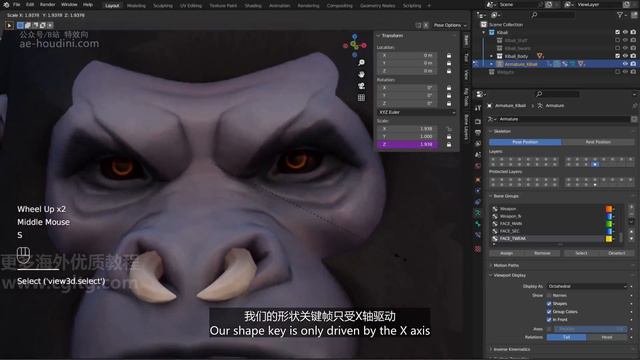This screenshot has width=640, height=360.
Task: Click the navigation gizmo X axis red ball
Action: tap(364, 45)
